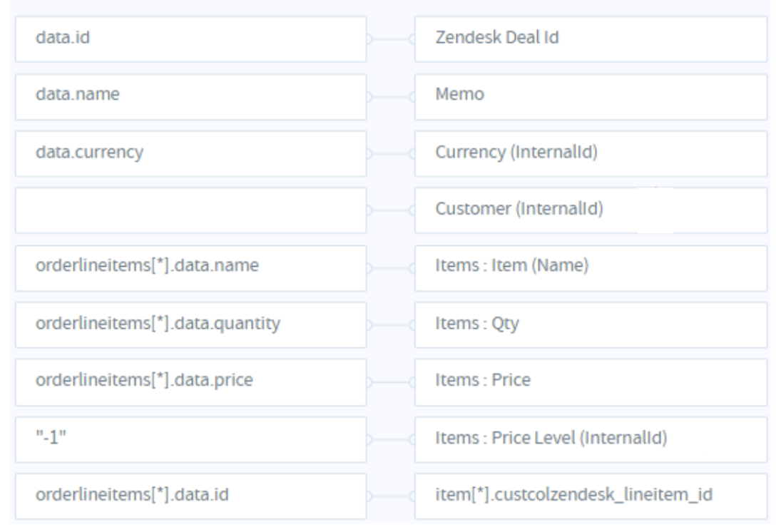The image size is (776, 532).
Task: Edit the data.currency source mapping
Action: (x=190, y=153)
